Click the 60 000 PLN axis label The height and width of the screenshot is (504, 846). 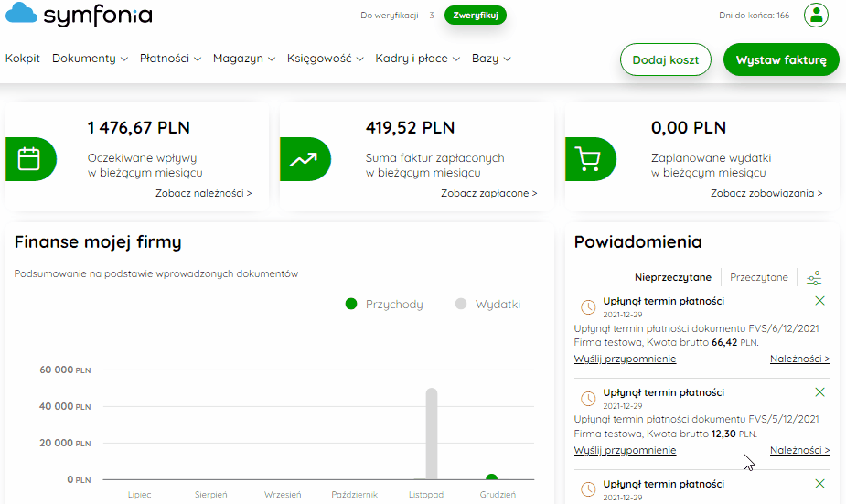(x=65, y=370)
